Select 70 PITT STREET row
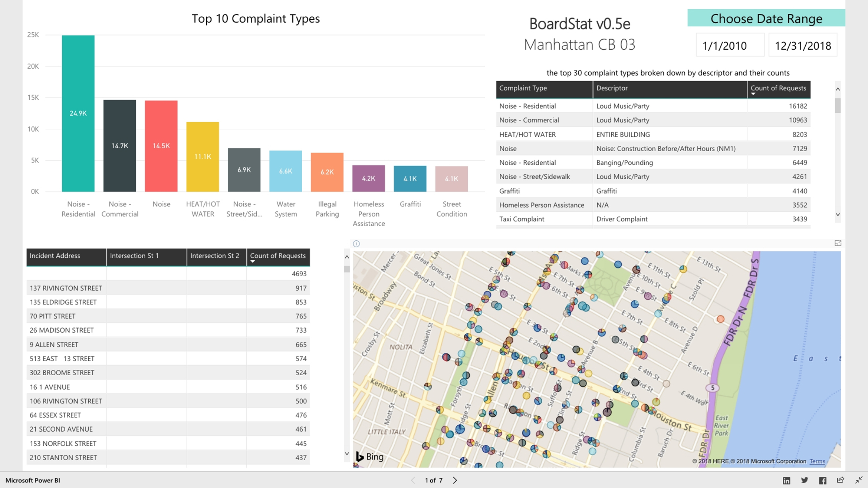Screen dimensions: 868x488 (168, 316)
